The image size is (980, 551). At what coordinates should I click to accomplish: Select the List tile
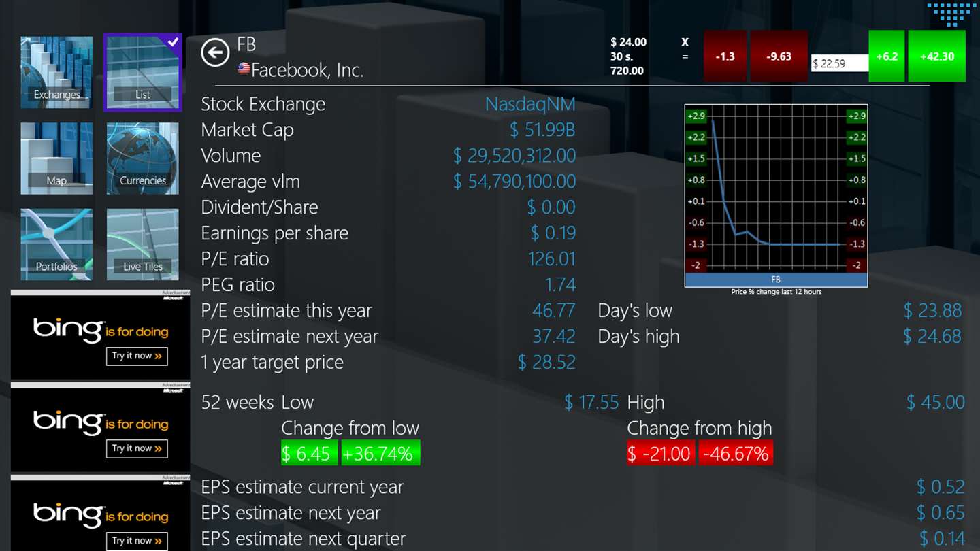[x=143, y=72]
